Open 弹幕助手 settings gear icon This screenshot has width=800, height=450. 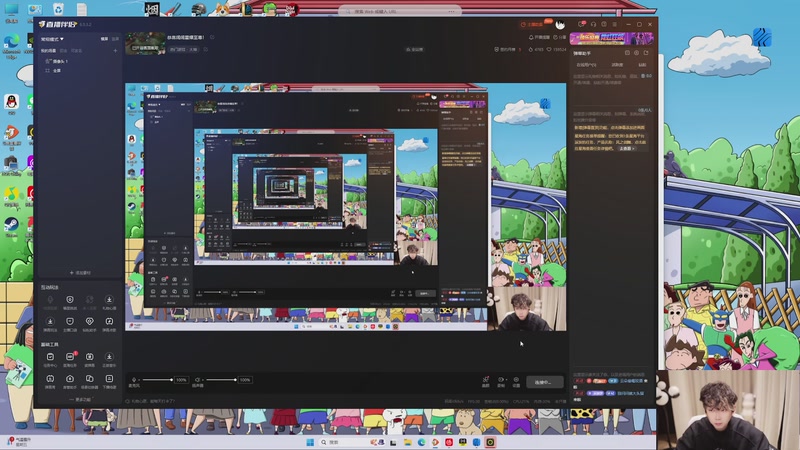click(x=636, y=53)
